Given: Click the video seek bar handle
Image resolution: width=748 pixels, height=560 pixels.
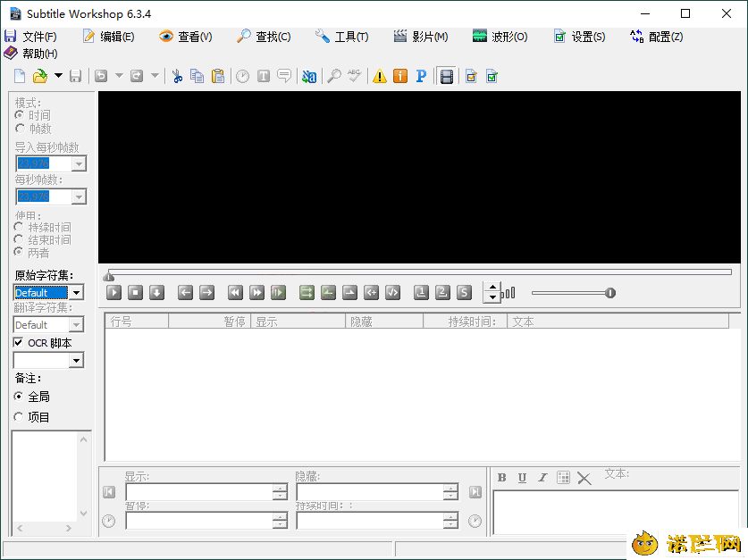Looking at the screenshot, I should coord(109,276).
